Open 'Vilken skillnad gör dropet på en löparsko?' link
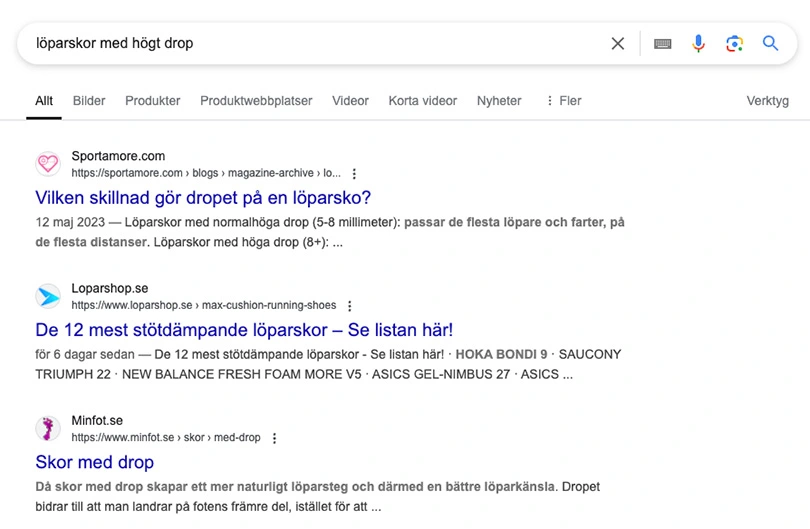This screenshot has width=810, height=529. click(203, 198)
